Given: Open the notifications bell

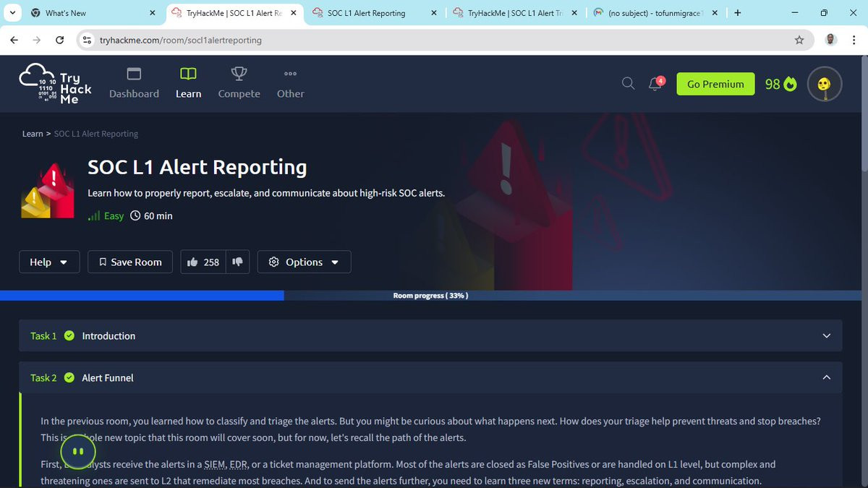Looking at the screenshot, I should point(655,84).
